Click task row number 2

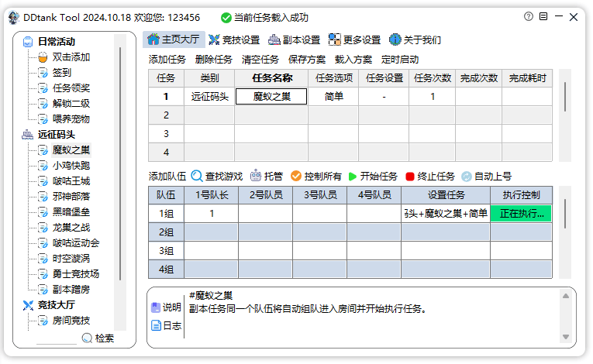click(166, 115)
